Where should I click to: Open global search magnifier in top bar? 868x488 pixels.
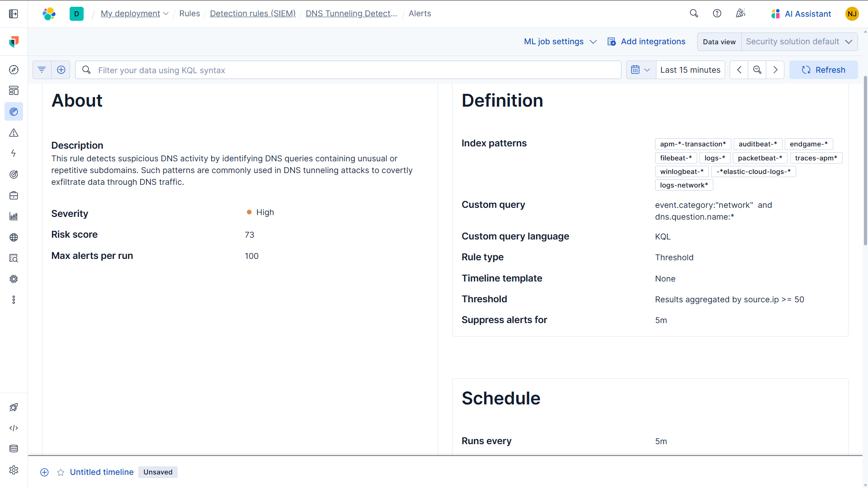click(x=694, y=14)
